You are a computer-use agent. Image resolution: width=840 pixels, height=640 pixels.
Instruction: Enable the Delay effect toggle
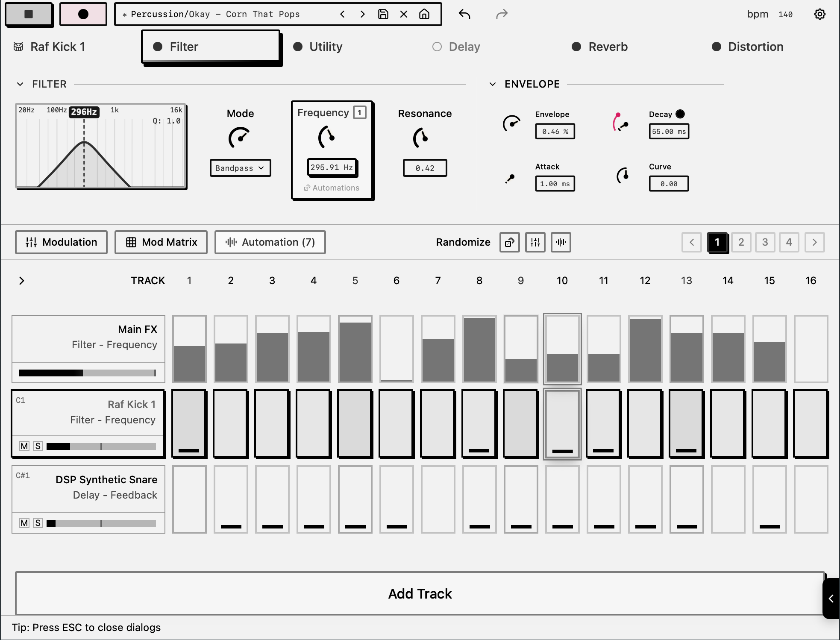tap(437, 47)
